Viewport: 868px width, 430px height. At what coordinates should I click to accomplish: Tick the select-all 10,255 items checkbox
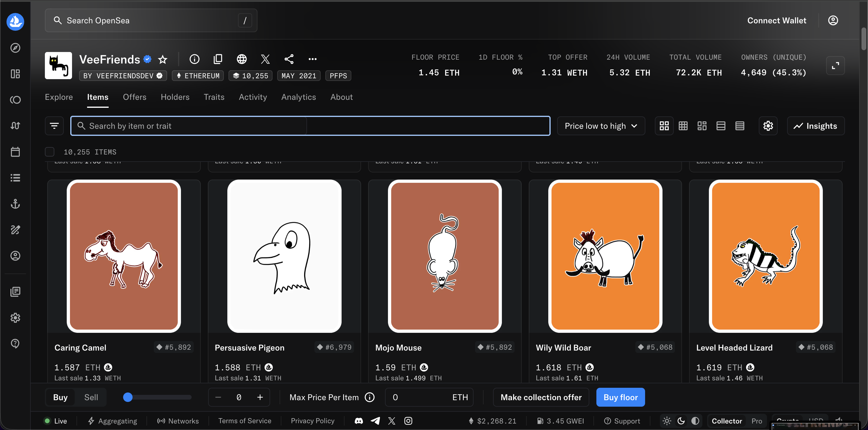50,152
